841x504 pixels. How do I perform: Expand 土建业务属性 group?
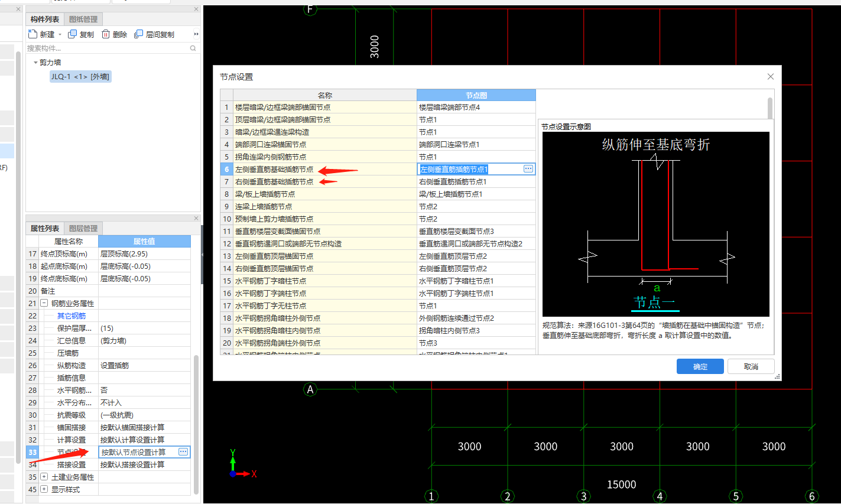click(44, 477)
